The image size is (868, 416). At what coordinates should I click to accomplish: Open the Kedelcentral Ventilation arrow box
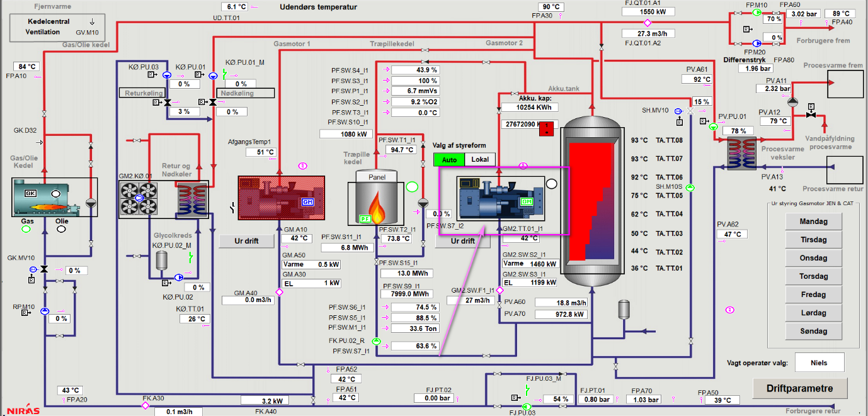click(54, 27)
